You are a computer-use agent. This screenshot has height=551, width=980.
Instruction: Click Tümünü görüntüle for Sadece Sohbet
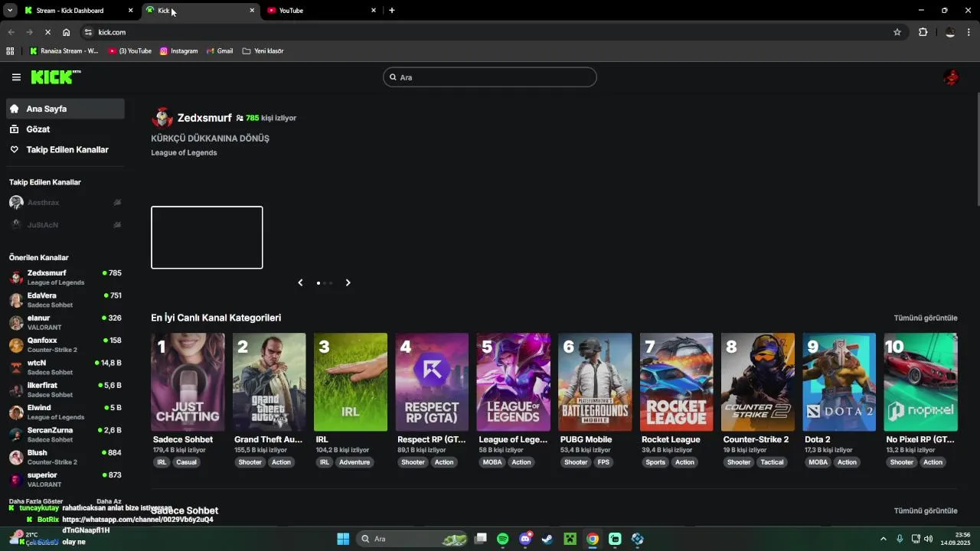(926, 510)
